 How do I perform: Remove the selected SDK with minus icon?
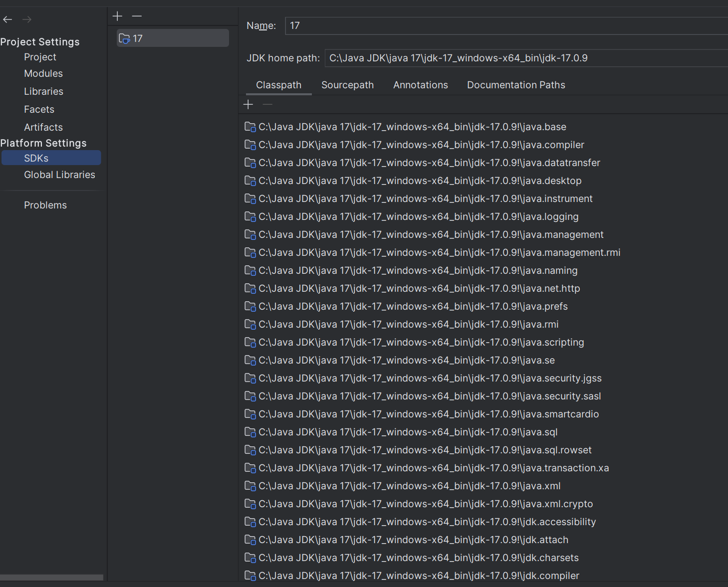coord(137,16)
